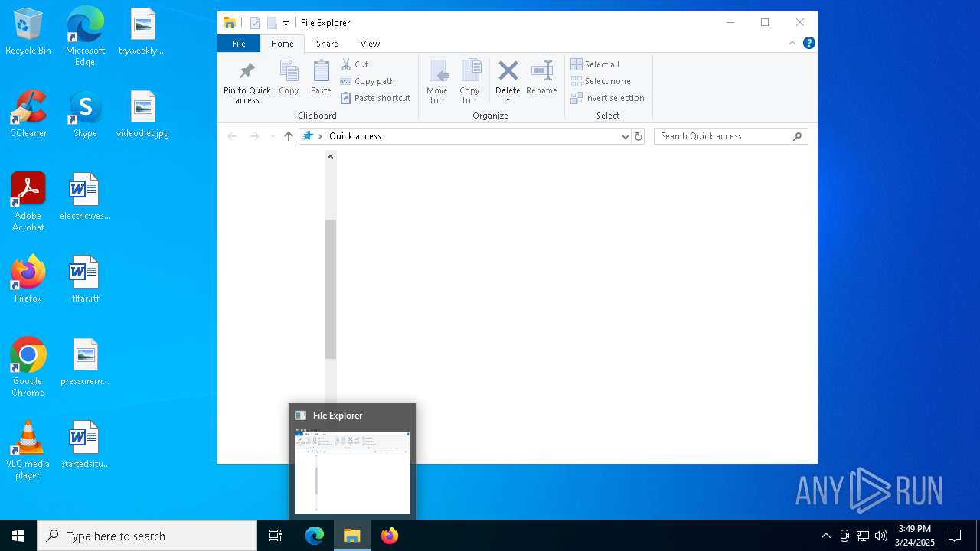Open recent locations dropdown arrow

[x=273, y=136]
